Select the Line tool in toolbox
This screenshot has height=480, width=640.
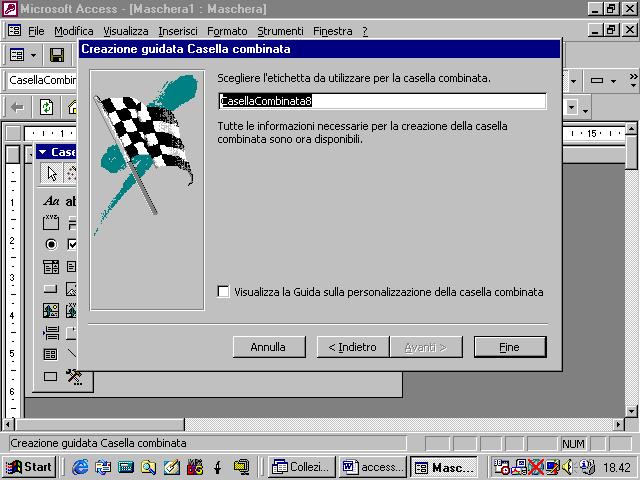click(72, 353)
